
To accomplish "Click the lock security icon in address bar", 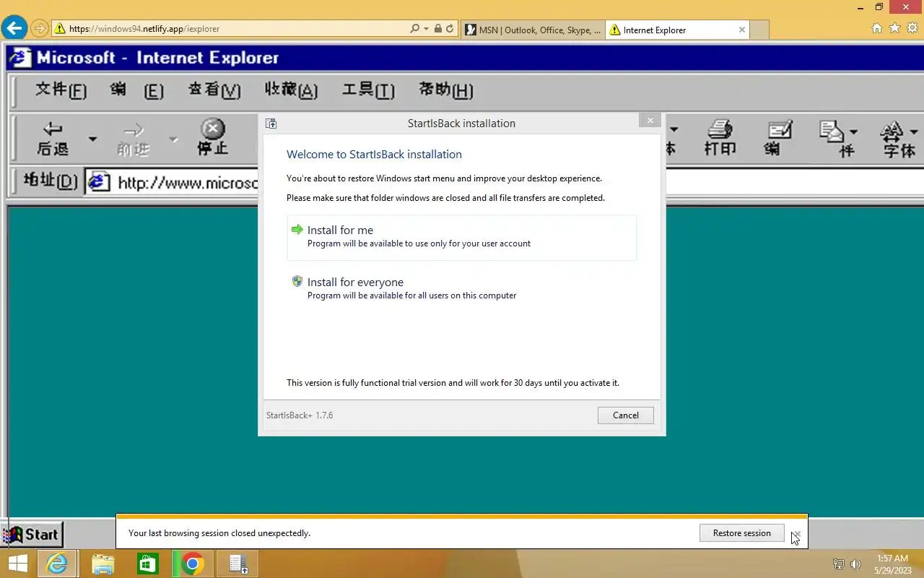I will [x=437, y=29].
